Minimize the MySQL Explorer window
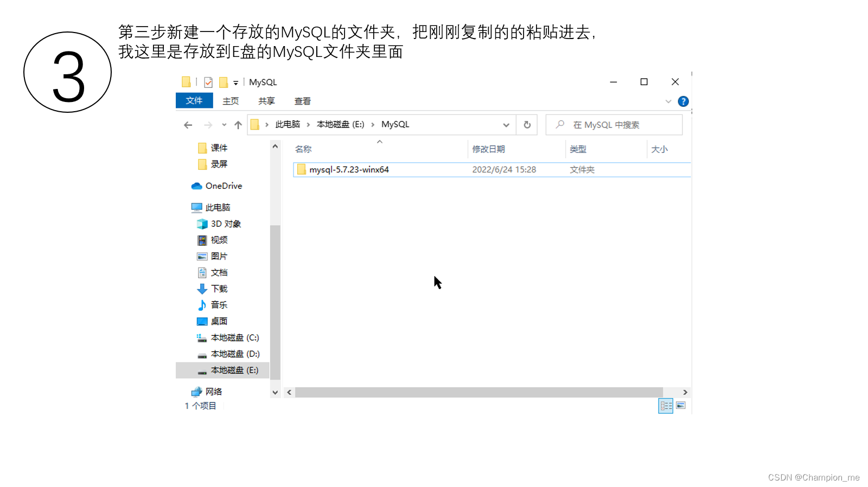 tap(614, 82)
